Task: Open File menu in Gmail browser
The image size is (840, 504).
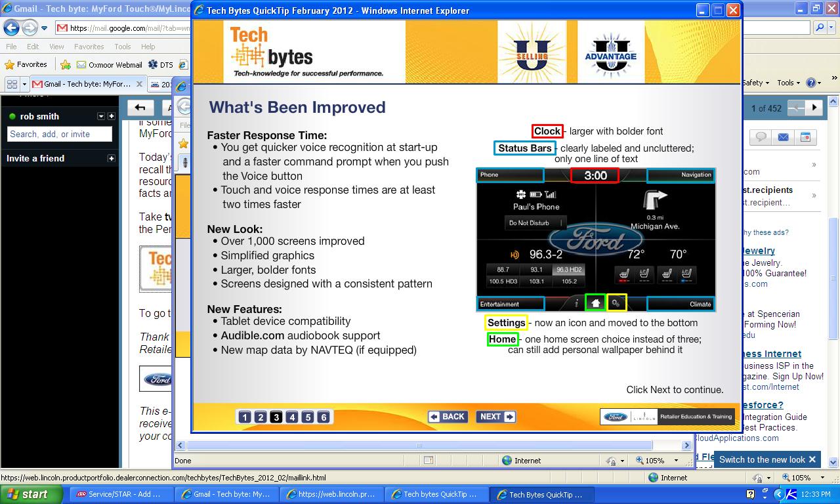Action: (x=11, y=47)
